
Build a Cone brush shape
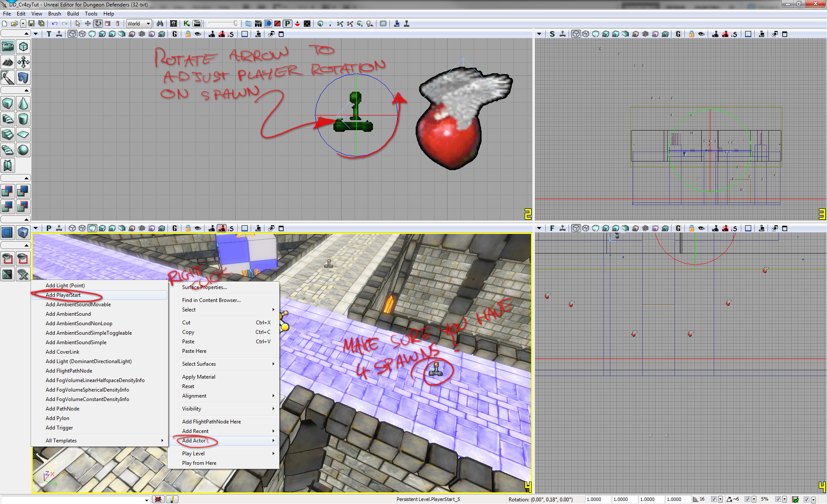[23, 103]
